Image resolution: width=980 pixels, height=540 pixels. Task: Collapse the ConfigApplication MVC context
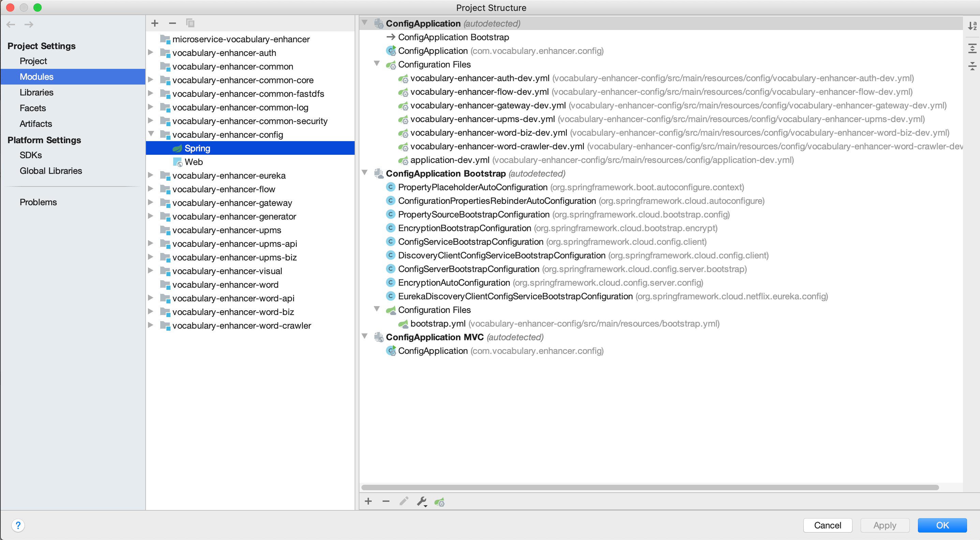tap(365, 336)
